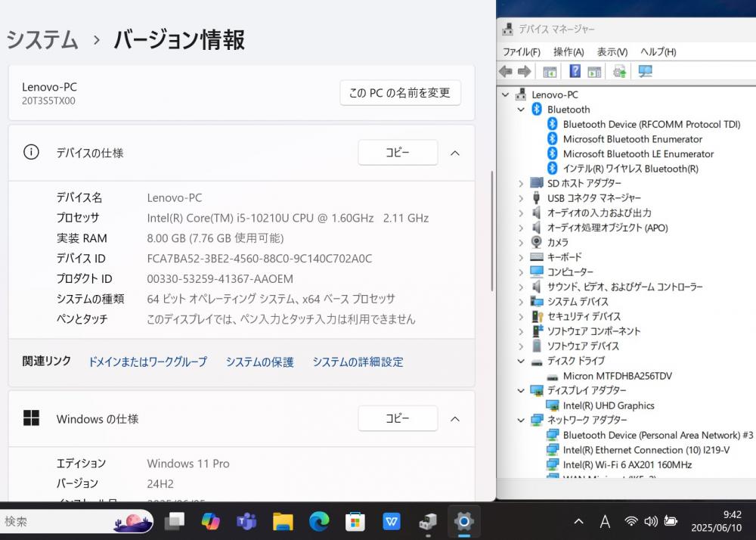Click the taskbar 検索 search box
Image resolution: width=756 pixels, height=540 pixels.
tap(77, 521)
